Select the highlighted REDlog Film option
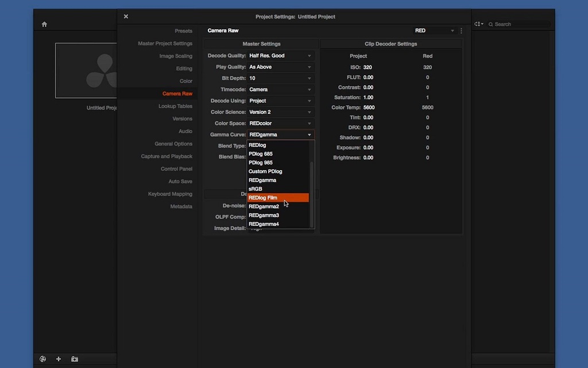The height and width of the screenshot is (368, 588). pyautogui.click(x=278, y=198)
